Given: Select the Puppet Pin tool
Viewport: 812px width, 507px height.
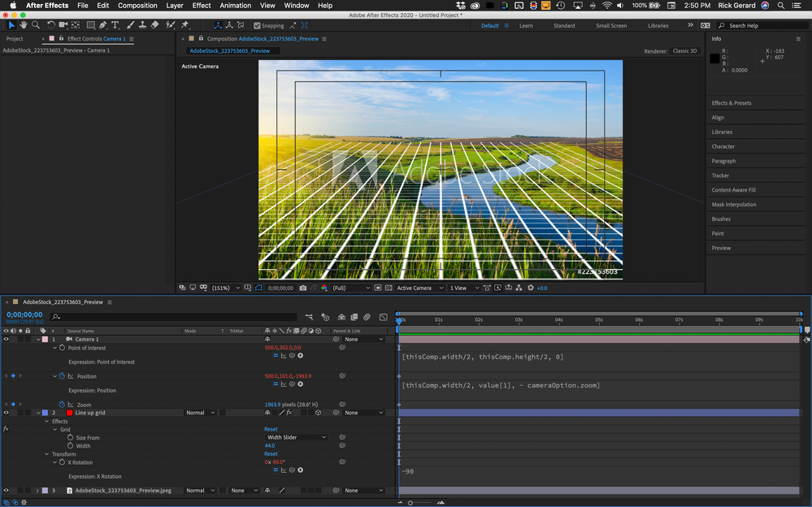Looking at the screenshot, I should click(185, 25).
